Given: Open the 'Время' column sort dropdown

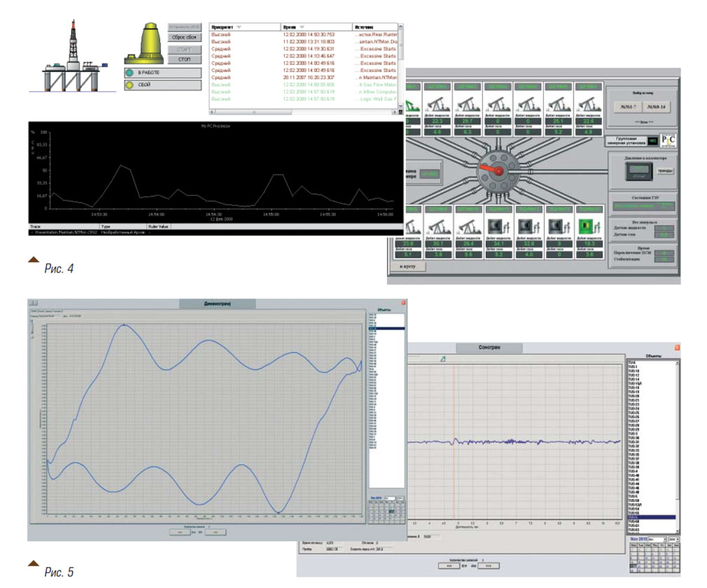Looking at the screenshot, I should 302,27.
